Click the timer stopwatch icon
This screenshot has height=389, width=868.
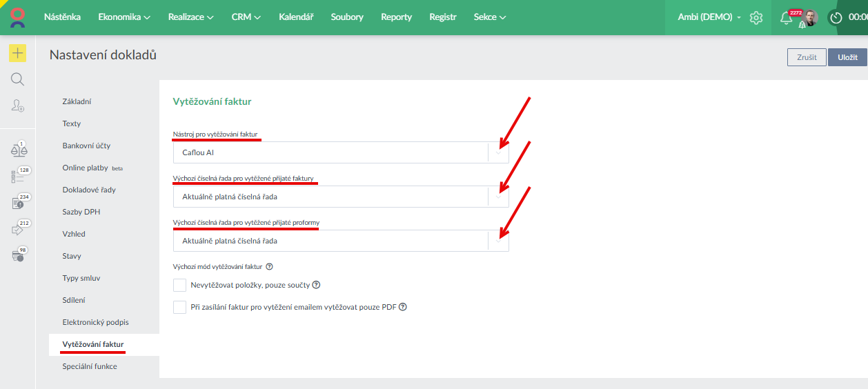[836, 18]
